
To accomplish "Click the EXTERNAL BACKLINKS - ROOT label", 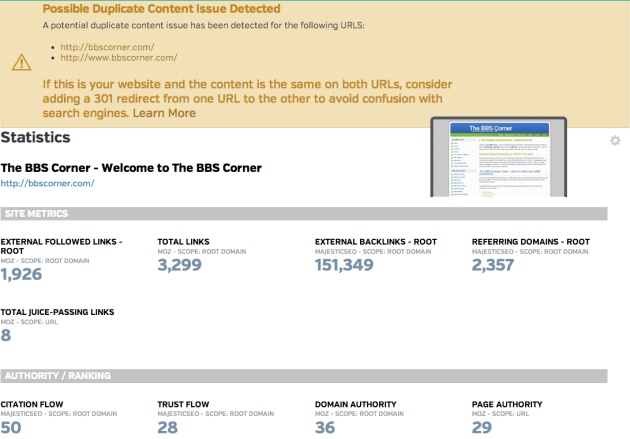I will pos(376,242).
